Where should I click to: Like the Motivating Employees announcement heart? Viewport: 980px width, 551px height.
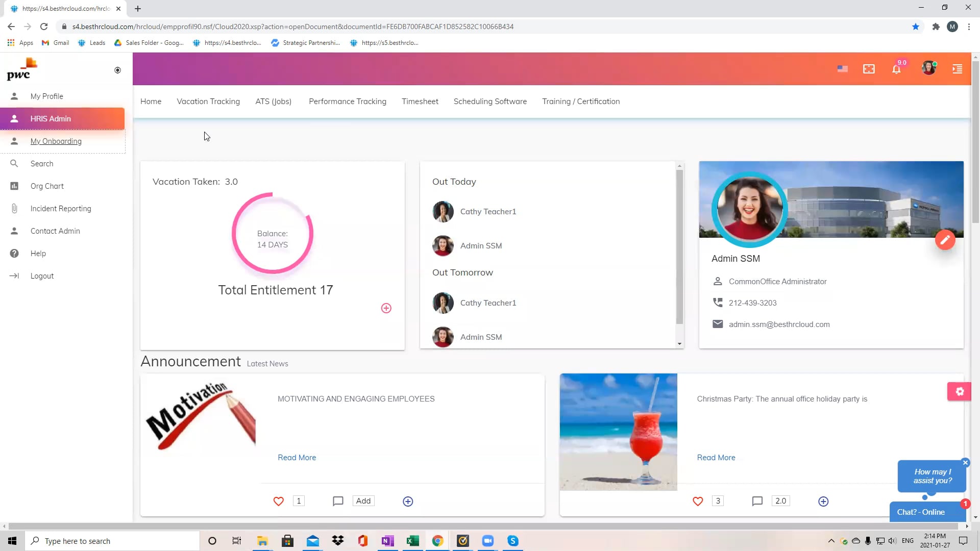pyautogui.click(x=278, y=501)
